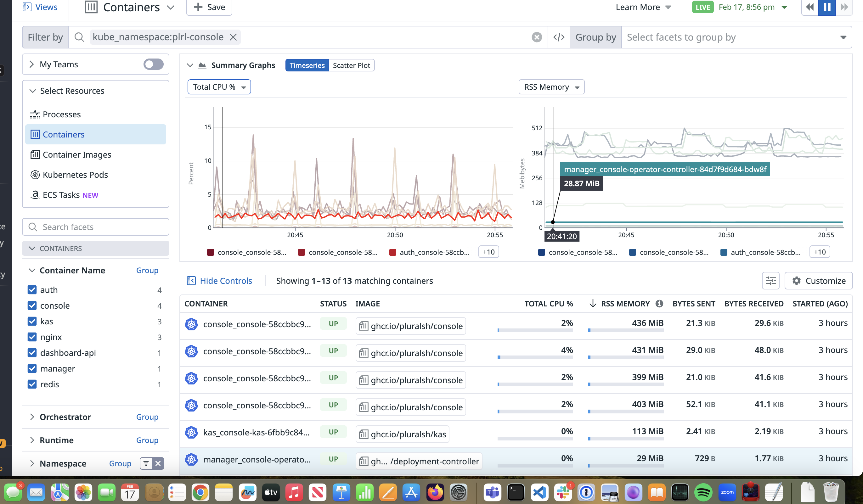The width and height of the screenshot is (863, 504).
Task: Select the Scatter Plot tab
Action: click(351, 65)
